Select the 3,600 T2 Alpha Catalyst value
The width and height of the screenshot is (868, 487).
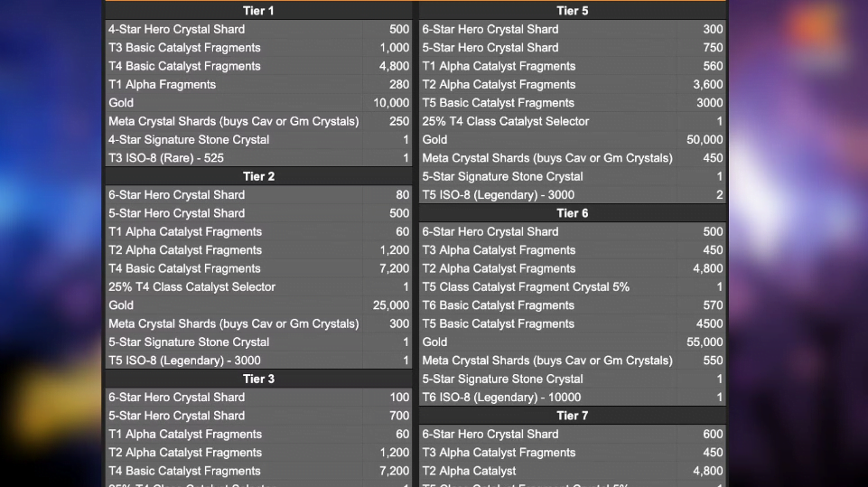pos(702,84)
